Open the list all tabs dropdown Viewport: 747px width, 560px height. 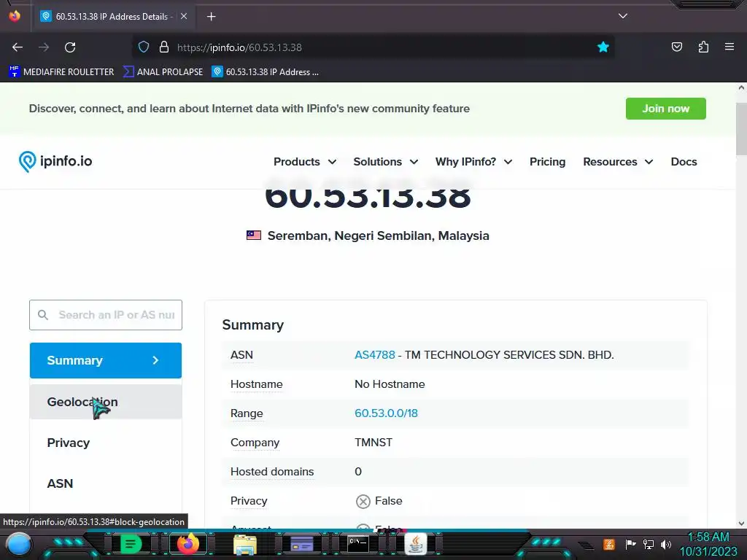tap(623, 16)
